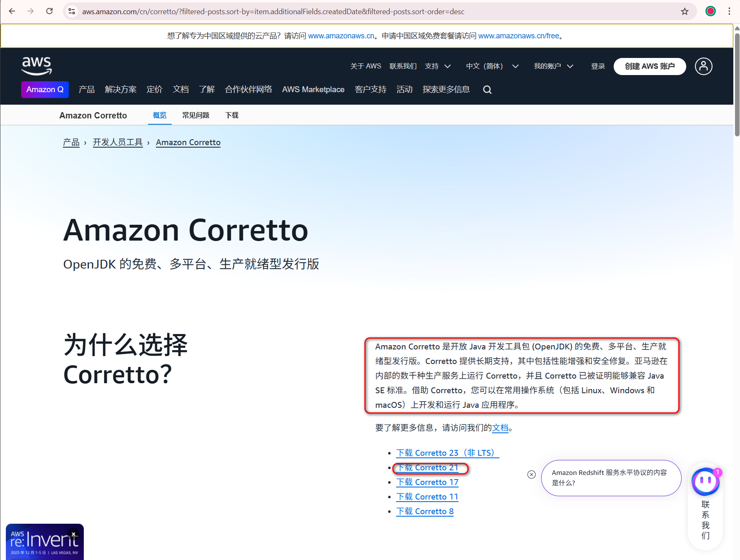Open the AWS Marketplace menu
The image size is (740, 560).
[313, 90]
